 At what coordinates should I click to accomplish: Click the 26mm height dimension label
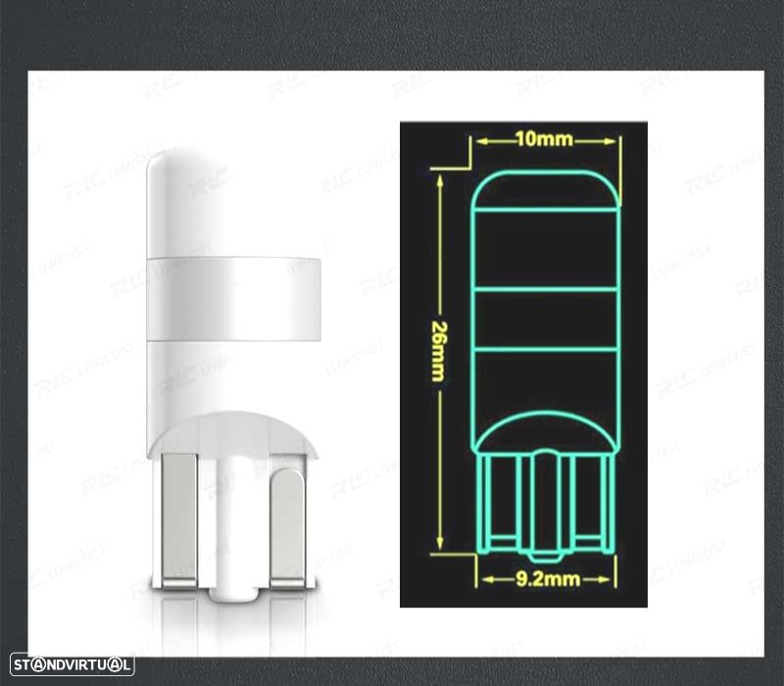(x=439, y=352)
